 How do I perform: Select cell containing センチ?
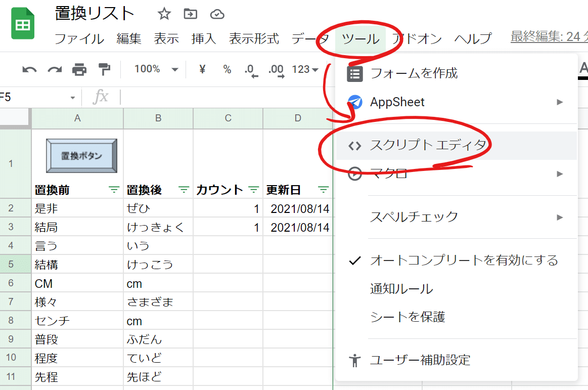tap(77, 321)
